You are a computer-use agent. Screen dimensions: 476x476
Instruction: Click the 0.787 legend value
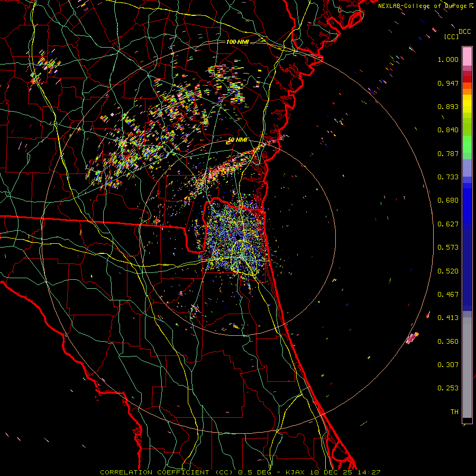pos(448,153)
